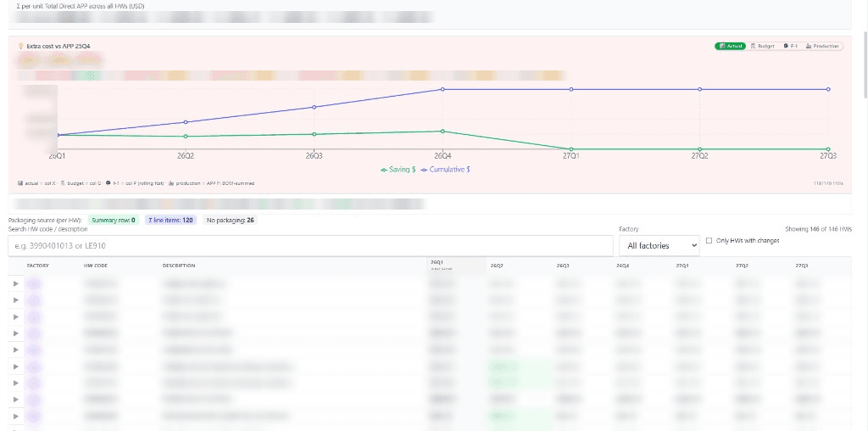Click the Saving $ data point at 26Q3
This screenshot has width=868, height=431.
click(314, 134)
